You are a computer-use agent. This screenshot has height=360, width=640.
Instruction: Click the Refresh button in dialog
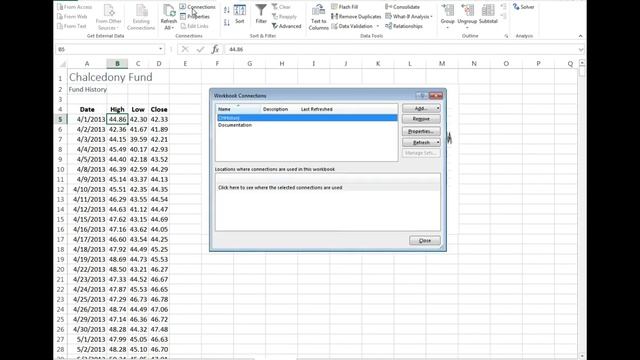point(419,142)
